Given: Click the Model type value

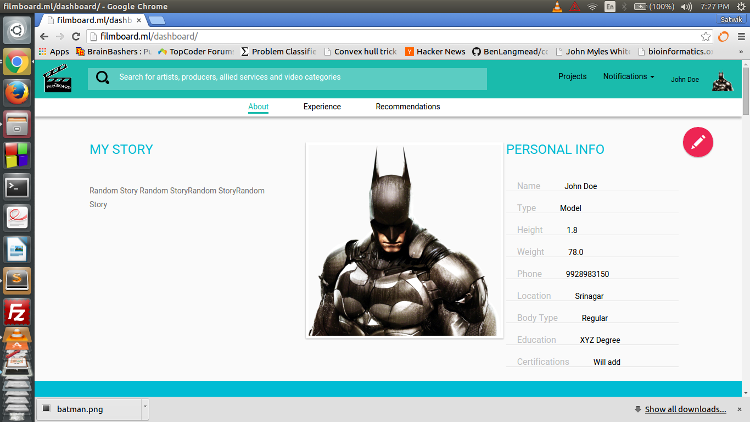Looking at the screenshot, I should [x=570, y=208].
